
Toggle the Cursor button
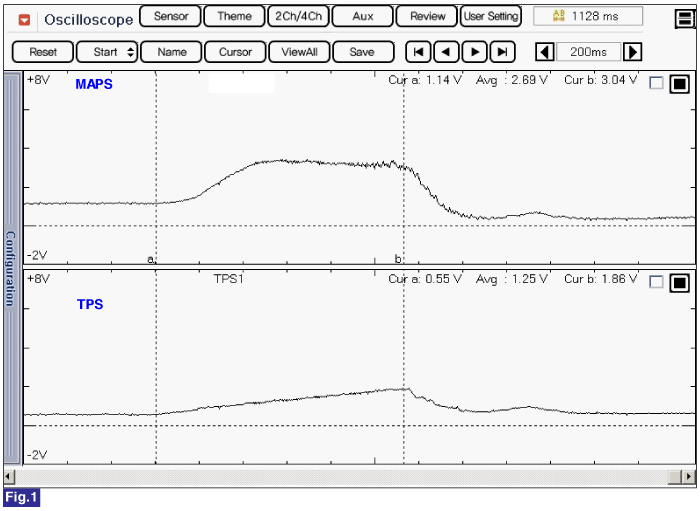tap(235, 52)
